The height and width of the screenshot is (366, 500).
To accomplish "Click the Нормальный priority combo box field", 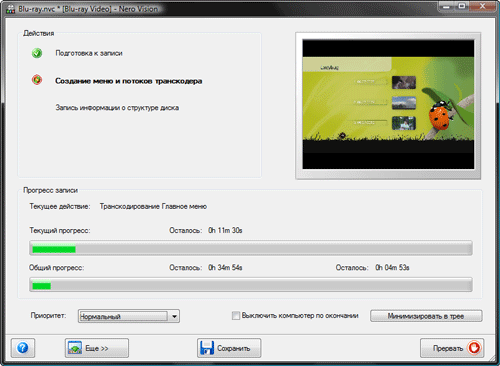I will coord(129,316).
